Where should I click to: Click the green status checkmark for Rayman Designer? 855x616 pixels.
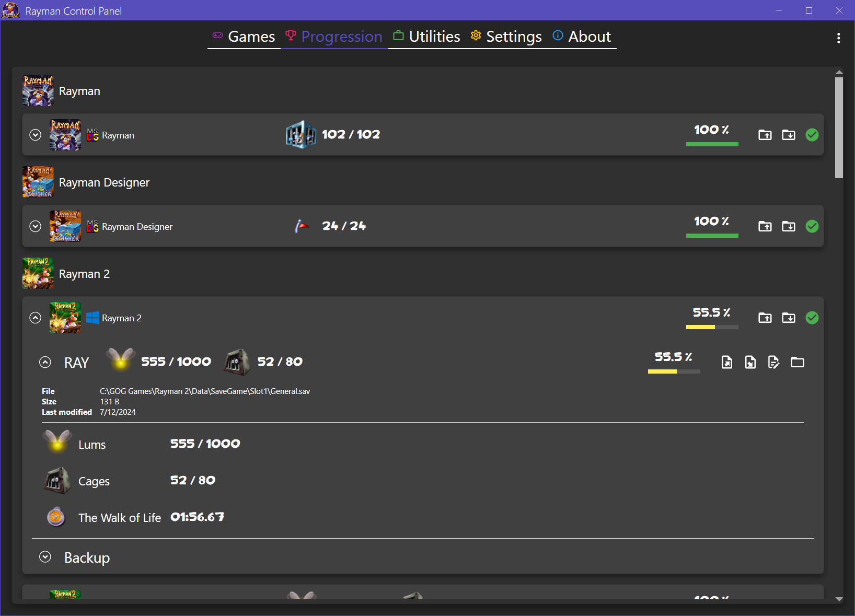tap(812, 226)
